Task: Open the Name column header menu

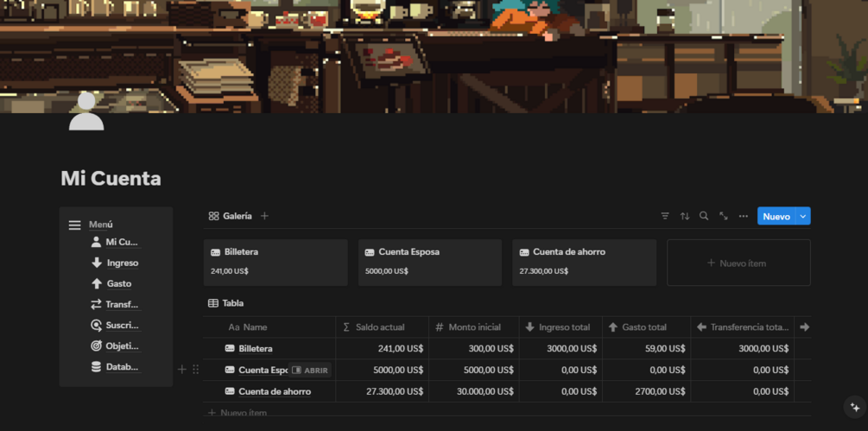Action: coord(269,327)
